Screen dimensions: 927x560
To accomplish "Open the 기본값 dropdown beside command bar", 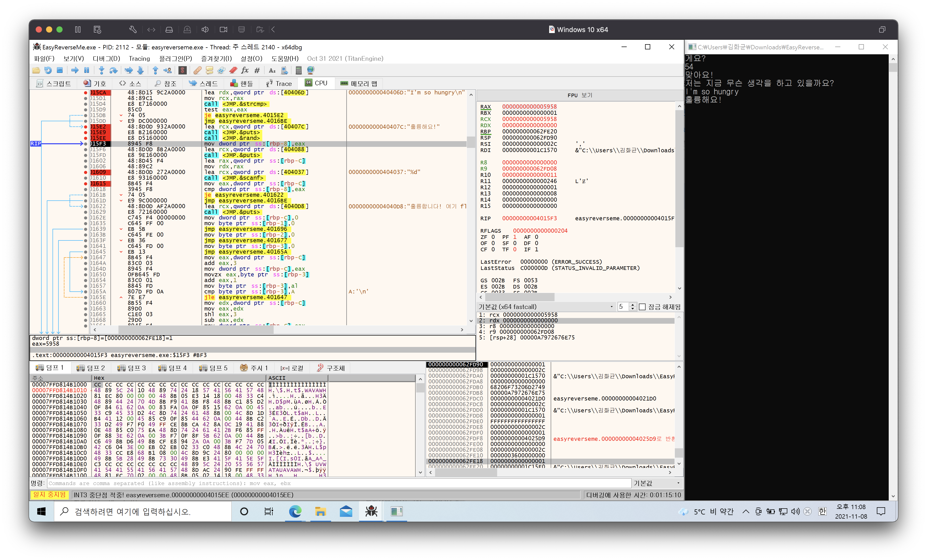I will pyautogui.click(x=656, y=483).
